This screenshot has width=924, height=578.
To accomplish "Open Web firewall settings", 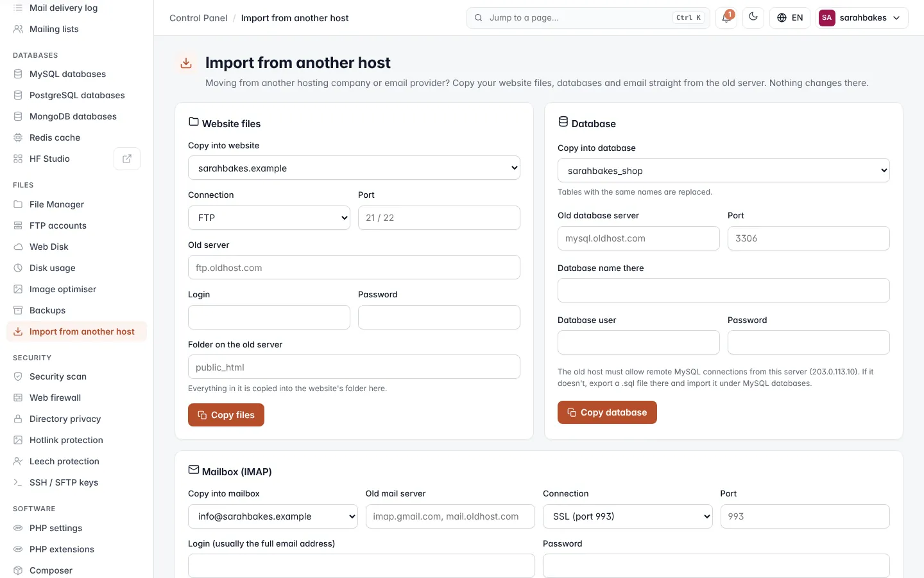I will pyautogui.click(x=76, y=398).
